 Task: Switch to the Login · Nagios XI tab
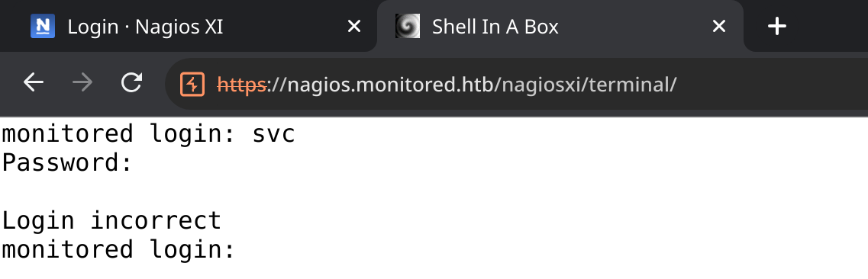[x=189, y=26]
